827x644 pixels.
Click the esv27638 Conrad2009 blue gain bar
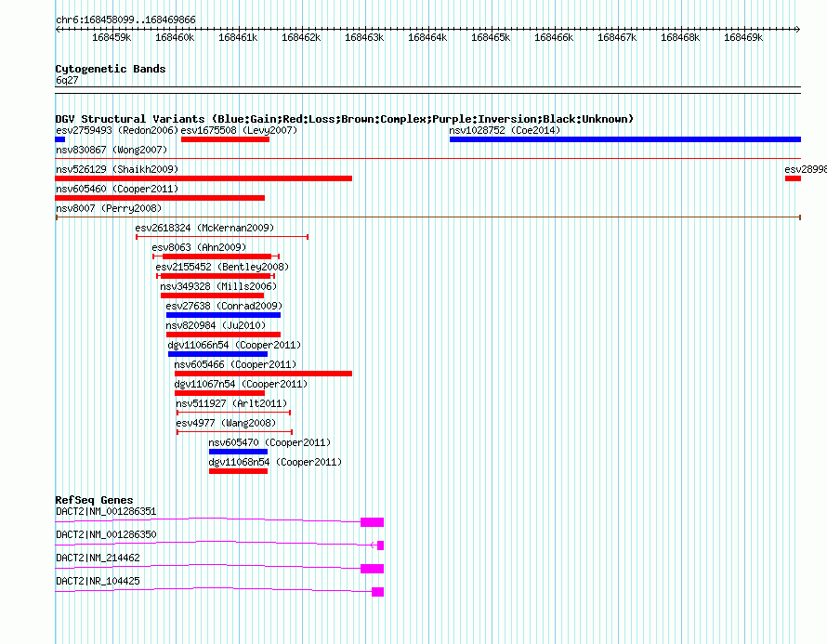click(223, 315)
